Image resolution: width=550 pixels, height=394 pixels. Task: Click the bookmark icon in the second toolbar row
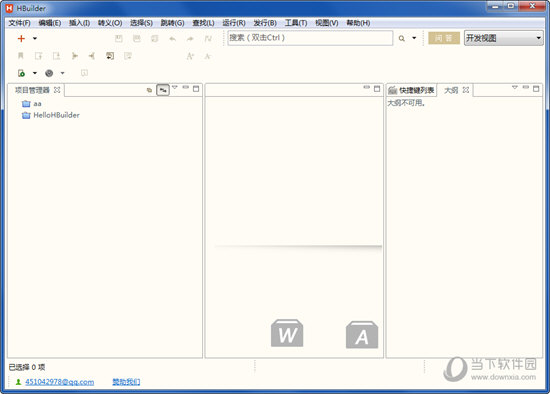[x=21, y=56]
